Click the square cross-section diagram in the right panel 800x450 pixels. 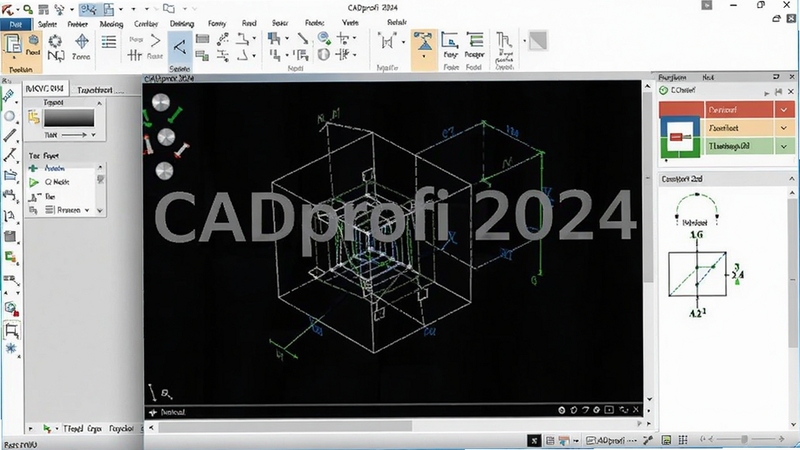click(x=697, y=274)
